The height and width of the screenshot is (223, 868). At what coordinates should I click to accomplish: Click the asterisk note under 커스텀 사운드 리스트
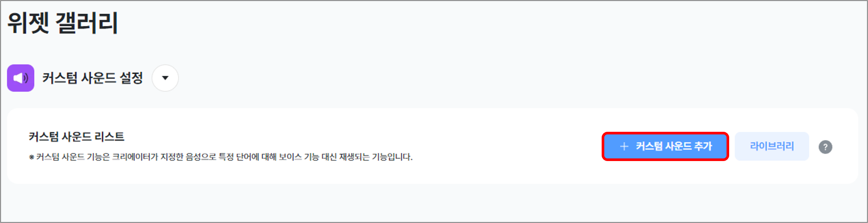point(220,157)
